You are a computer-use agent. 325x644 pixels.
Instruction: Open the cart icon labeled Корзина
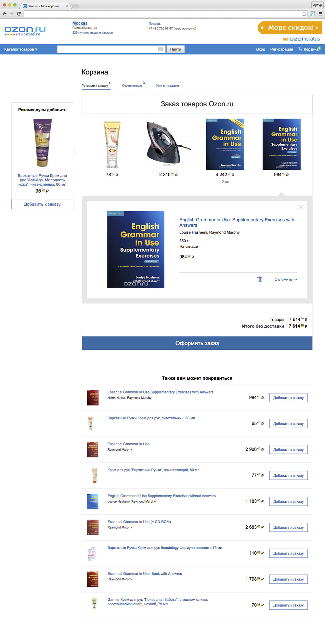coord(309,49)
